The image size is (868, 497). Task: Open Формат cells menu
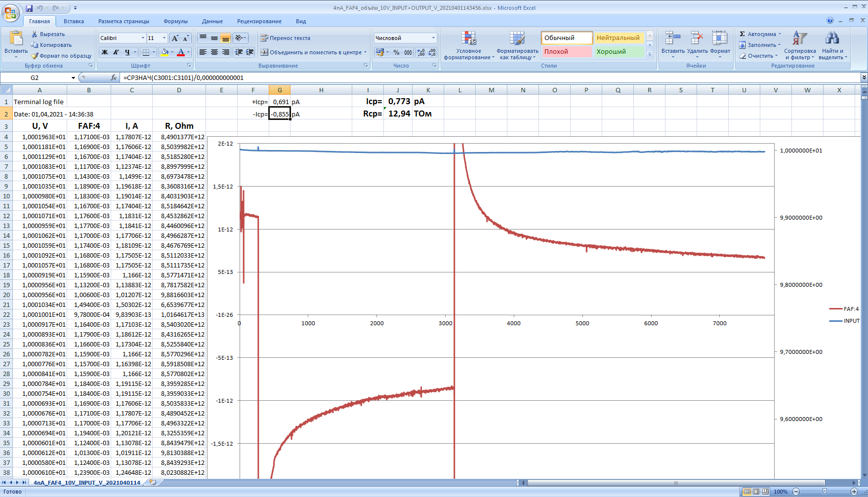click(720, 44)
